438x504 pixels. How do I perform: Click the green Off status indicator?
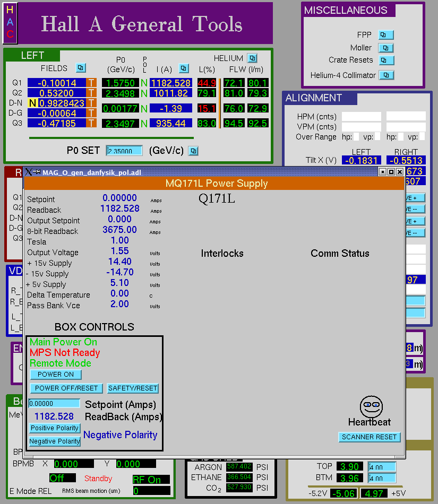tap(63, 478)
